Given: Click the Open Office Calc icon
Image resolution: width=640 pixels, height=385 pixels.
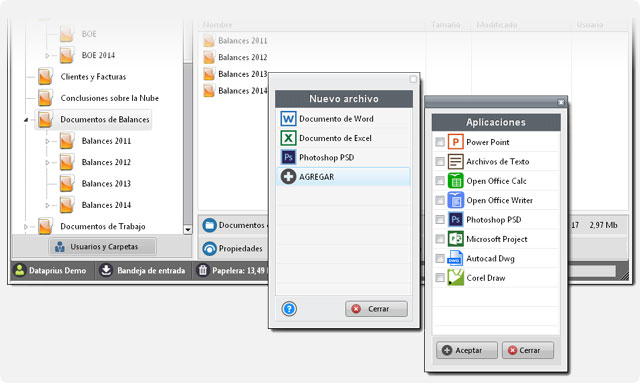Looking at the screenshot, I should (456, 180).
